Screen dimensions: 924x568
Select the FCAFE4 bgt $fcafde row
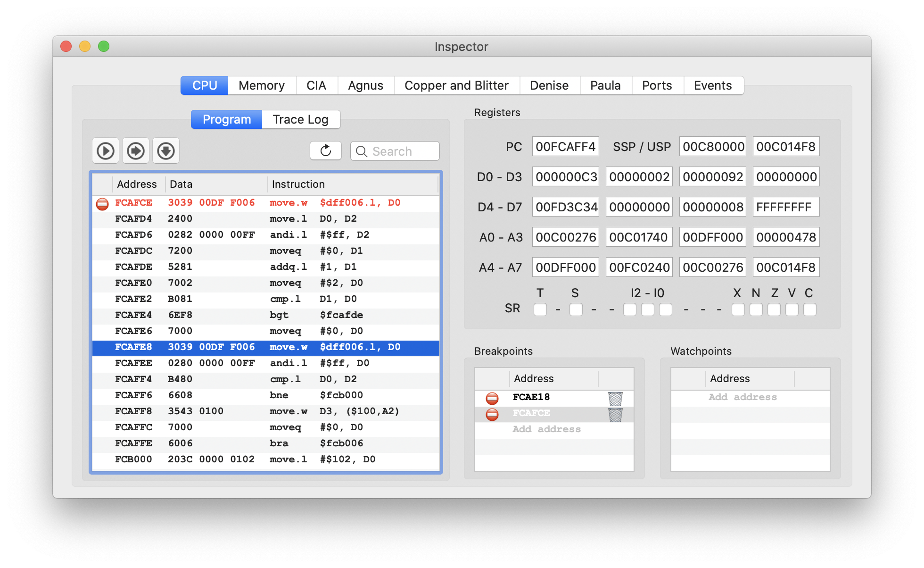[266, 316]
